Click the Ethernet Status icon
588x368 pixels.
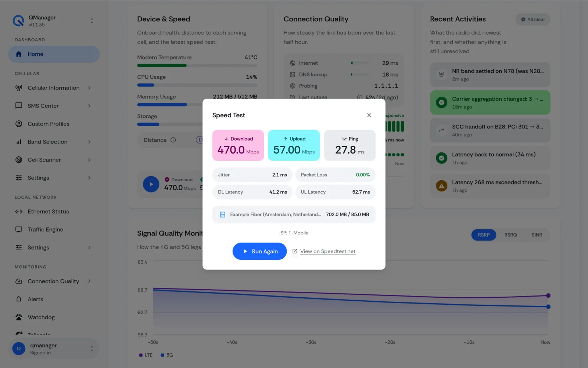[19, 212]
